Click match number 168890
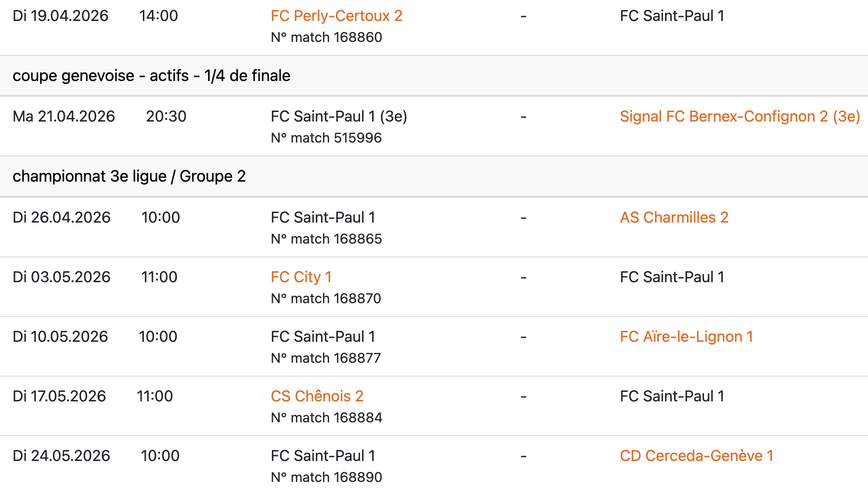 [326, 478]
